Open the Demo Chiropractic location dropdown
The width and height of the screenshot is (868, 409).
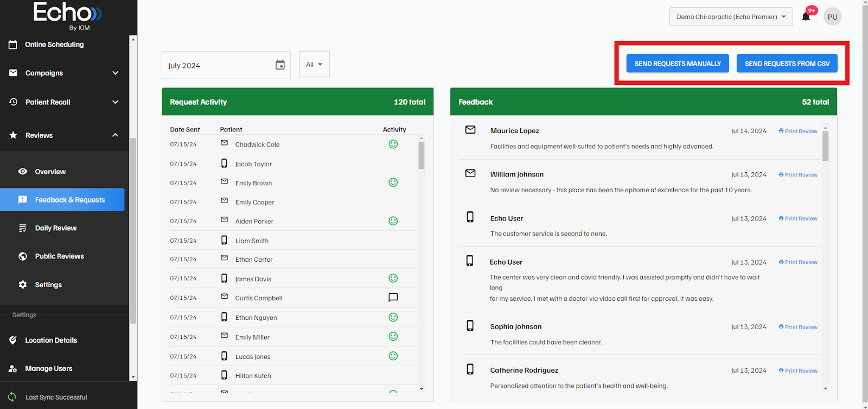click(x=731, y=17)
